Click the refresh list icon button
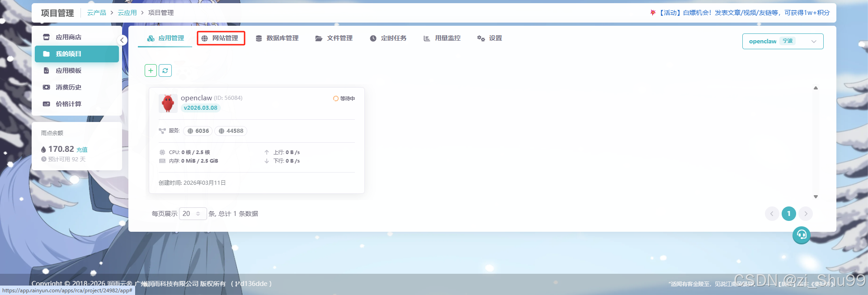Viewport: 868px width, 295px height. [x=165, y=70]
